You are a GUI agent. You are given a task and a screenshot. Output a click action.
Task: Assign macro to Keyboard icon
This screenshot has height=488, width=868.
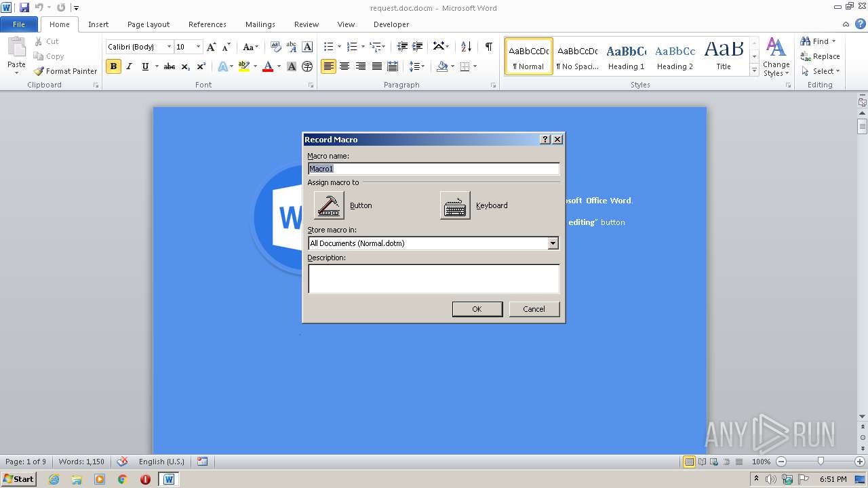pyautogui.click(x=455, y=205)
